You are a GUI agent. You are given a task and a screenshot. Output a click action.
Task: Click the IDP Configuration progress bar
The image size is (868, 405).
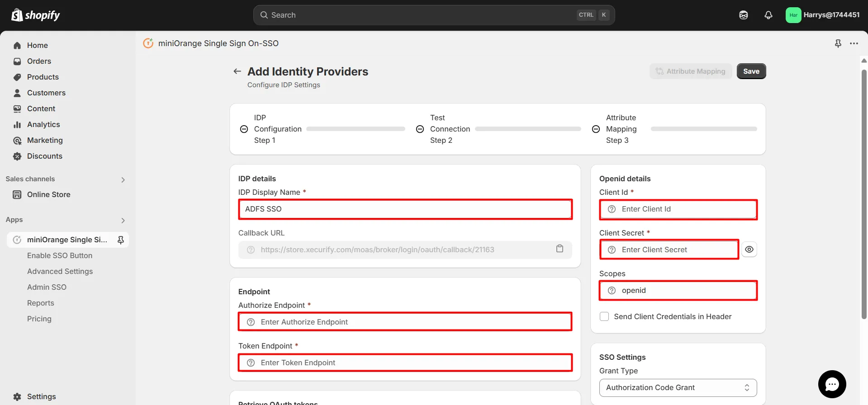tap(356, 129)
